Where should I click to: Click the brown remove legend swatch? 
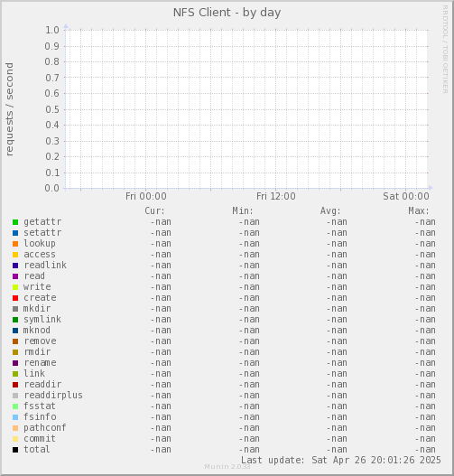[15, 341]
